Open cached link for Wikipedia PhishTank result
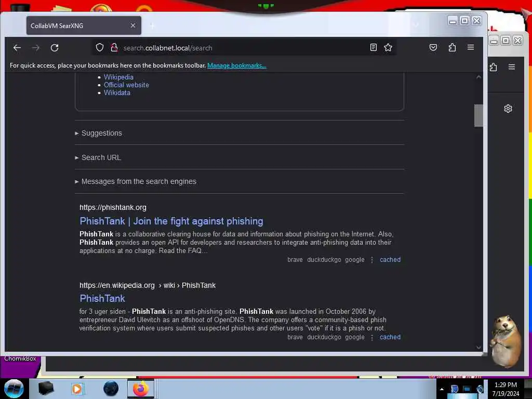This screenshot has height=399, width=532. pyautogui.click(x=390, y=337)
